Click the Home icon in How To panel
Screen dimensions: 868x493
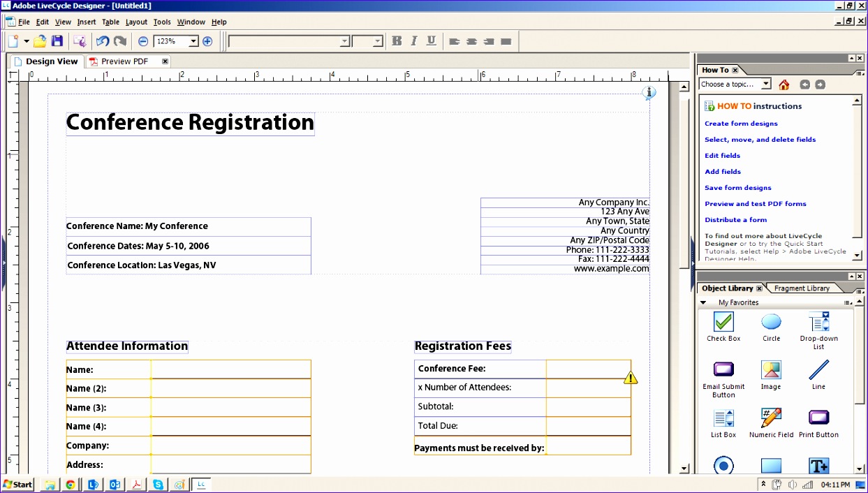tap(784, 84)
